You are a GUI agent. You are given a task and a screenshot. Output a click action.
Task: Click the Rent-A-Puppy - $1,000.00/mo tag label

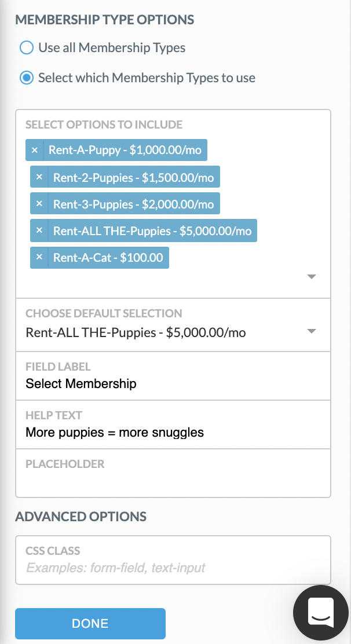pos(125,150)
